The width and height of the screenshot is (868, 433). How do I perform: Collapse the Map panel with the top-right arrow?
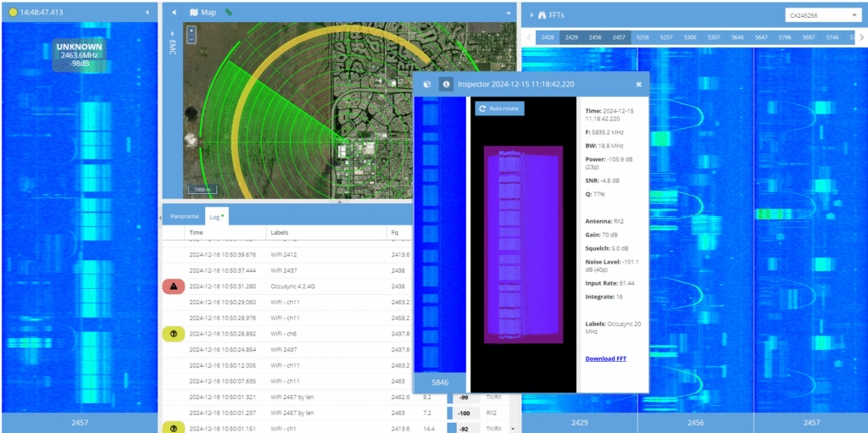509,13
